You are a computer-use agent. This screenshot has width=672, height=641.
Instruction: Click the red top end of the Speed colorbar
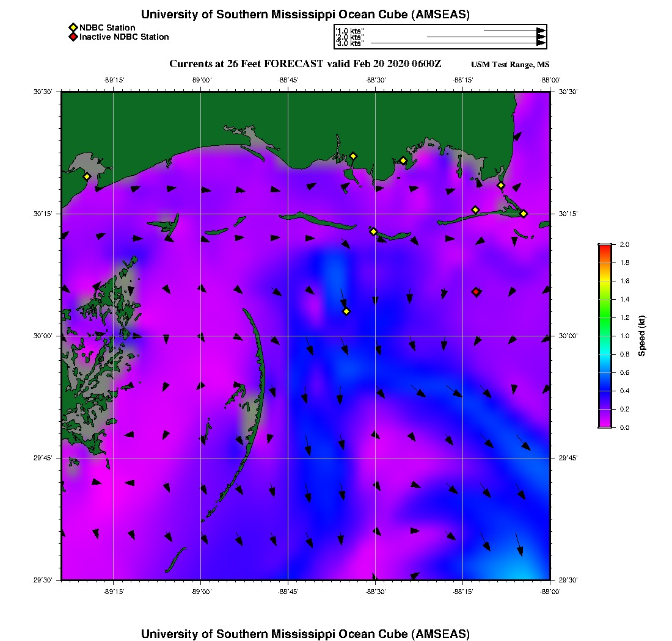[604, 246]
